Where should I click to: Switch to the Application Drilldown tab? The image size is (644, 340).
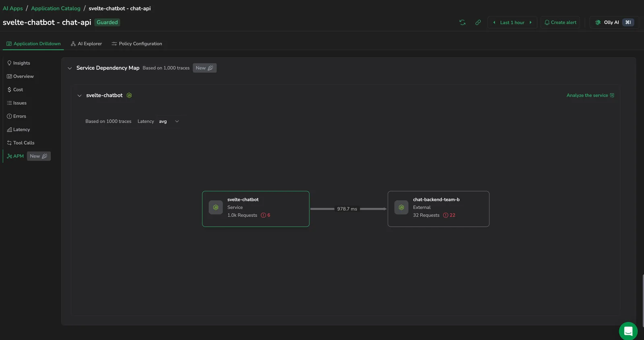(33, 44)
